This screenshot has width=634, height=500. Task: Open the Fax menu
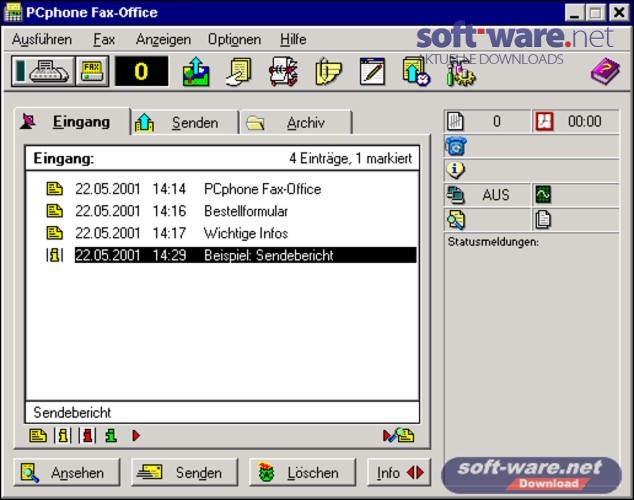[104, 40]
